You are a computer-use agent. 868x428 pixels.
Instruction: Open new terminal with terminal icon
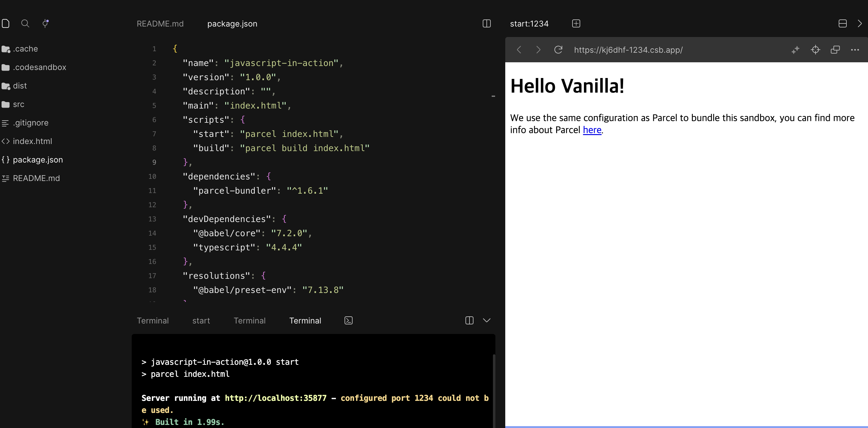pos(349,321)
